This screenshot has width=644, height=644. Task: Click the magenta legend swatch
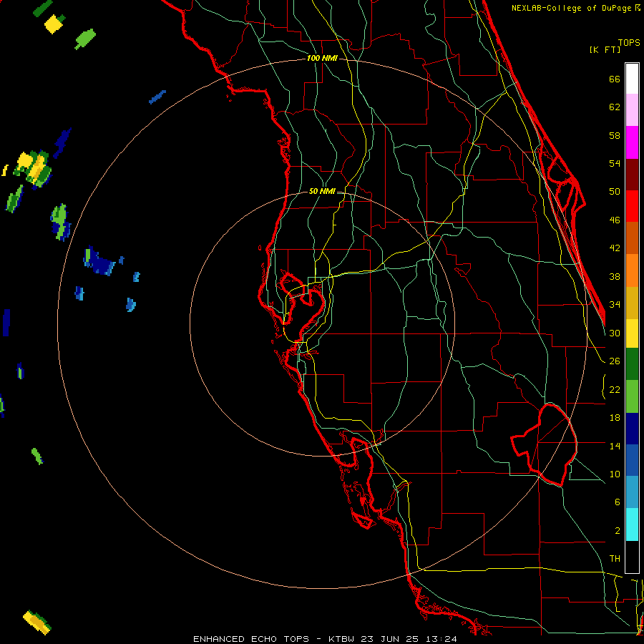click(632, 142)
